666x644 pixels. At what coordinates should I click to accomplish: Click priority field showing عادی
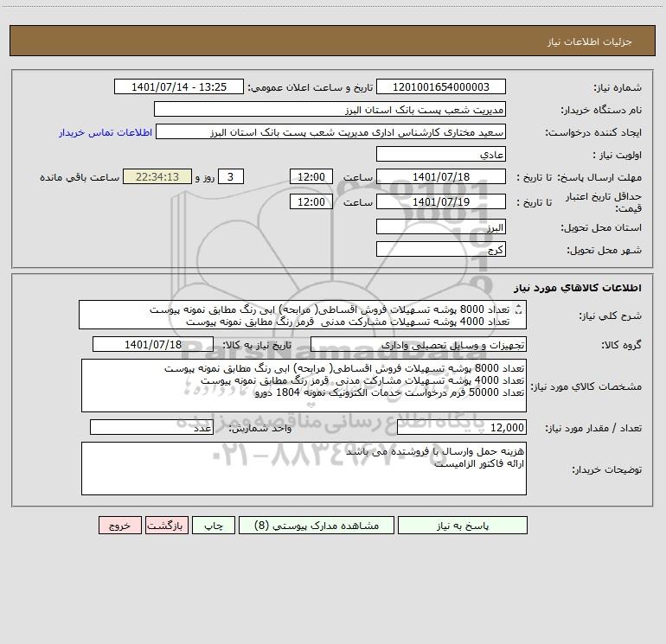point(441,154)
